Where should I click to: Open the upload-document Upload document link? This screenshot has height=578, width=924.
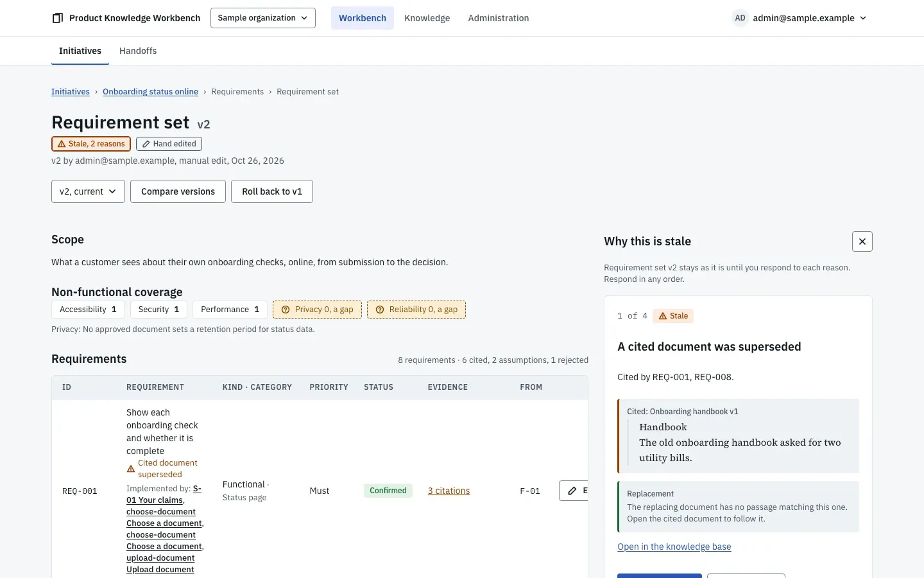[160, 564]
